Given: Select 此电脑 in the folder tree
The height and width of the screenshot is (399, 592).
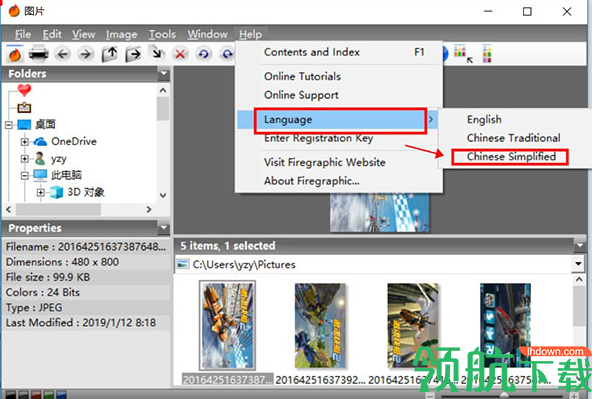Looking at the screenshot, I should point(66,175).
